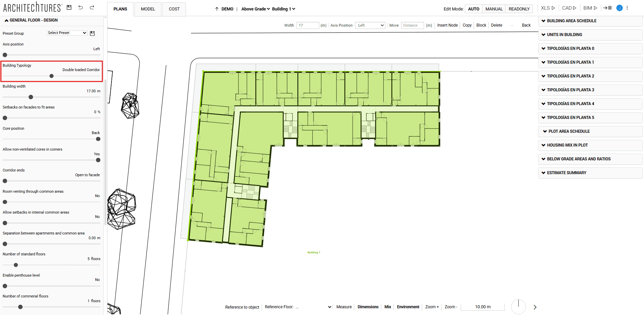
Task: Save preset with the Preset Group disk icon
Action: click(x=92, y=33)
